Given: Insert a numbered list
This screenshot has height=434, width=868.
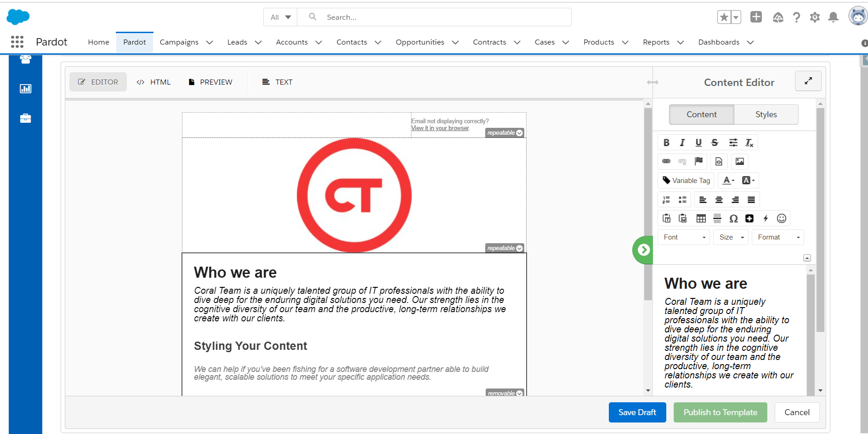Looking at the screenshot, I should (666, 200).
